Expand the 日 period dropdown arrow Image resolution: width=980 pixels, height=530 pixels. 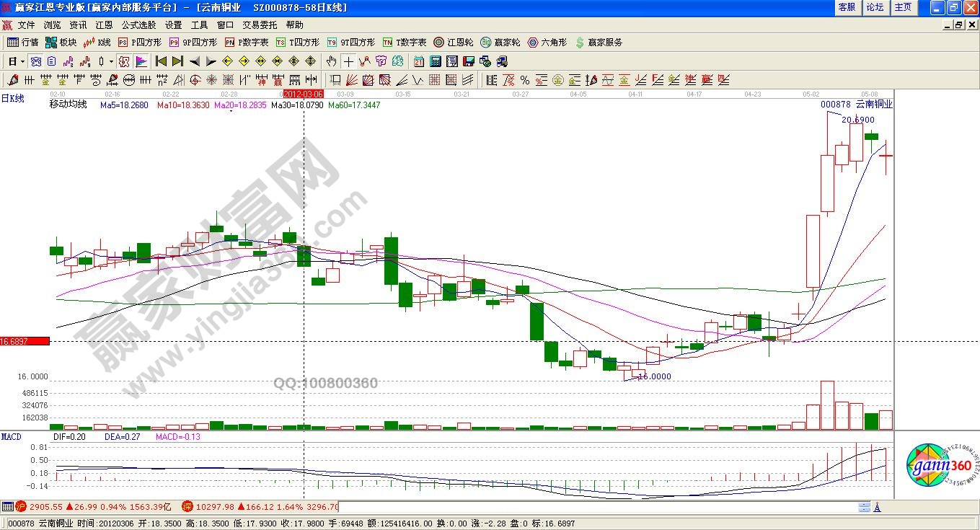[x=22, y=61]
